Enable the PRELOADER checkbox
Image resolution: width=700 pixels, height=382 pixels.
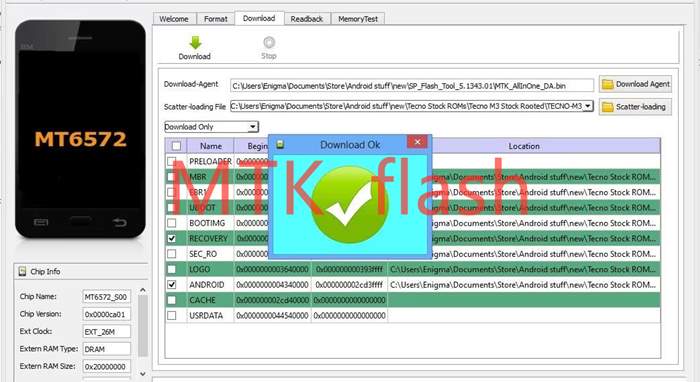(x=172, y=161)
